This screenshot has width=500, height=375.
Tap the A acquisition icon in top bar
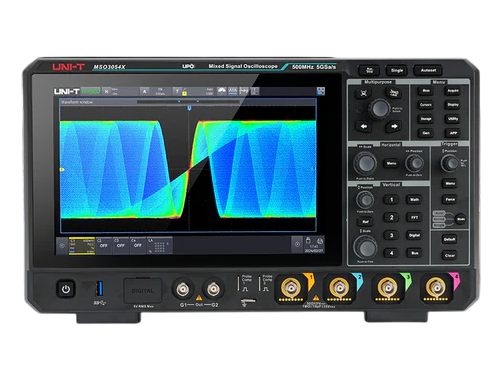(x=144, y=91)
